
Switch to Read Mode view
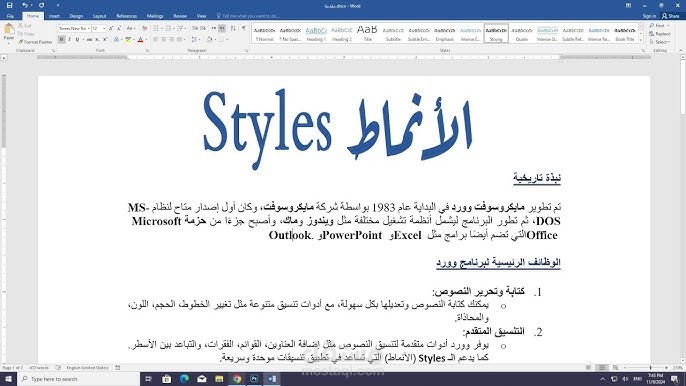588,368
